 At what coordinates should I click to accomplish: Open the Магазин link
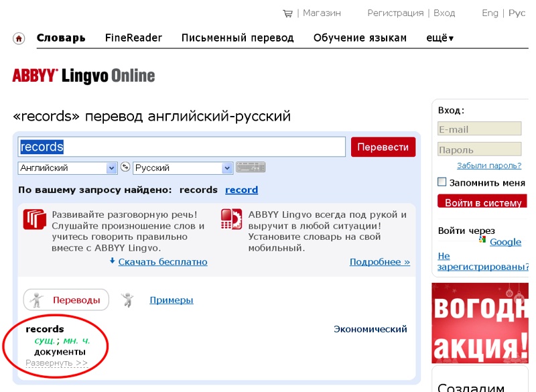coord(322,13)
